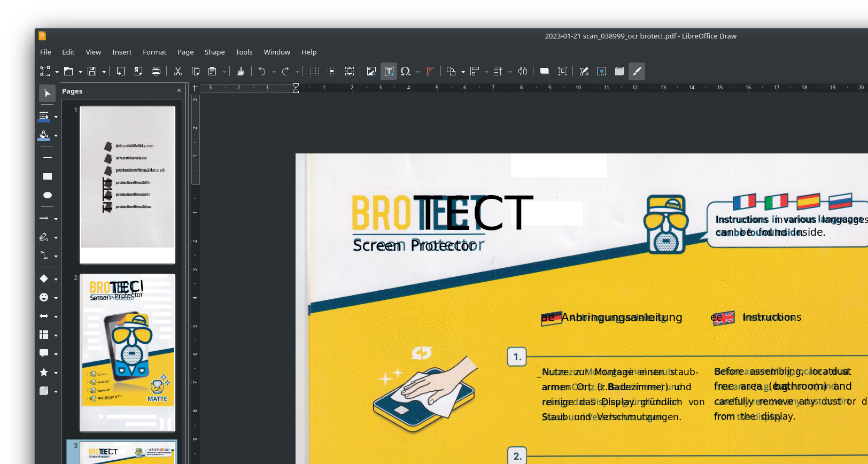Click the Open file folder icon
Screen dimensions: 868x464
coord(68,71)
